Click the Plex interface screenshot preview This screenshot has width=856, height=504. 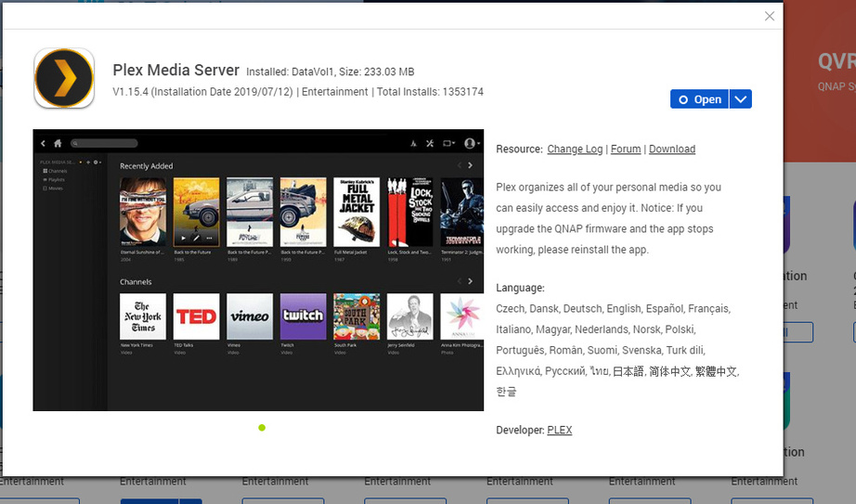pyautogui.click(x=258, y=270)
